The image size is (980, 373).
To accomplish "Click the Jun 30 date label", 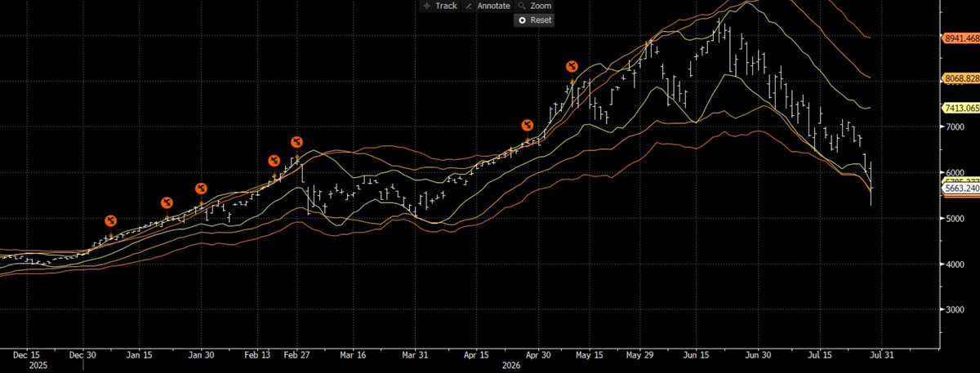I will click(x=759, y=356).
